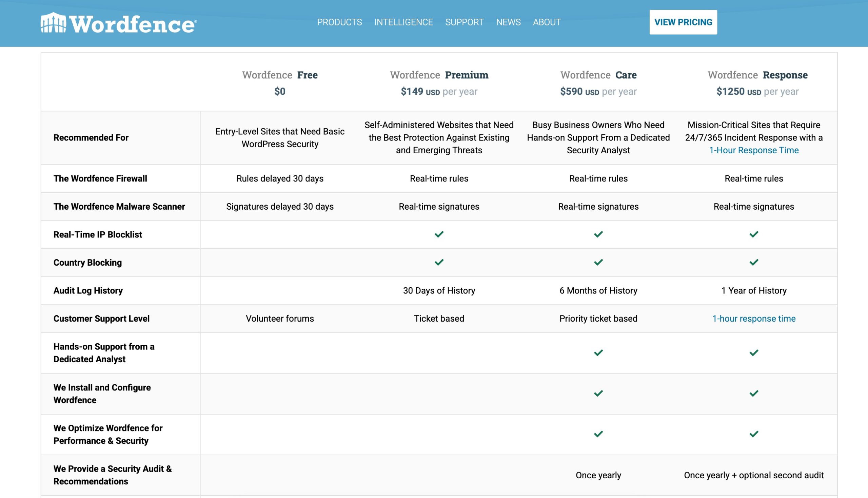This screenshot has height=498, width=868.
Task: Click the '1 Year of History' cell
Action: [x=754, y=291]
